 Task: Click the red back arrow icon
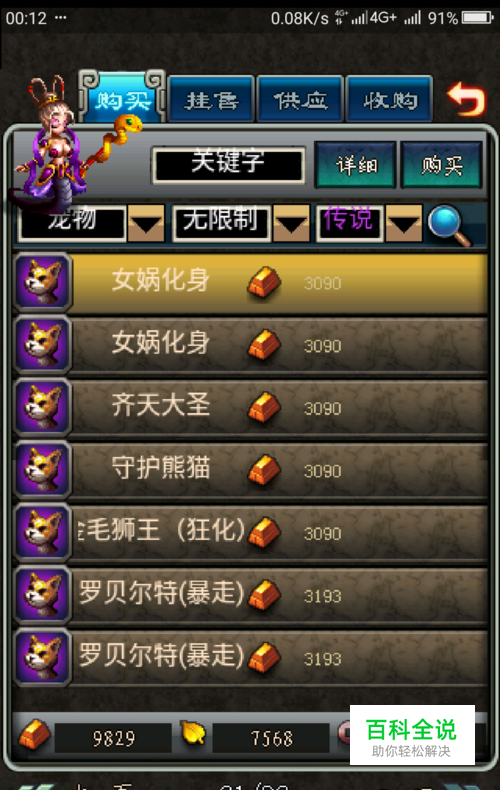coord(466,99)
